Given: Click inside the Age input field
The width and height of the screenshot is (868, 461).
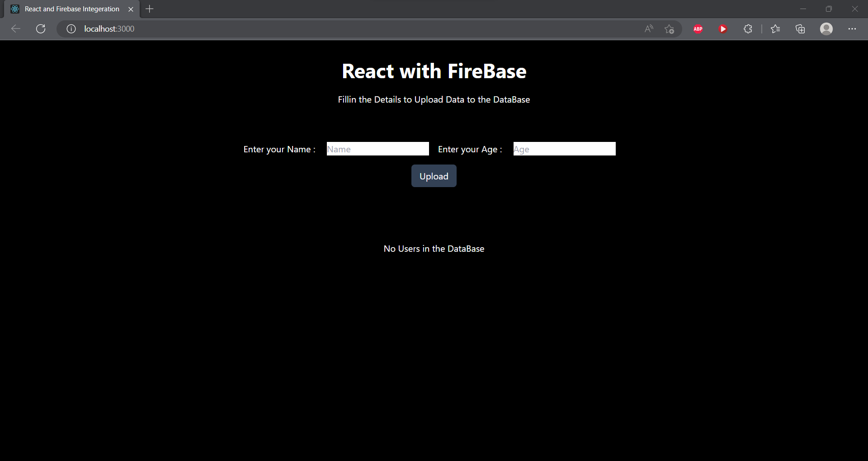Looking at the screenshot, I should [x=564, y=149].
